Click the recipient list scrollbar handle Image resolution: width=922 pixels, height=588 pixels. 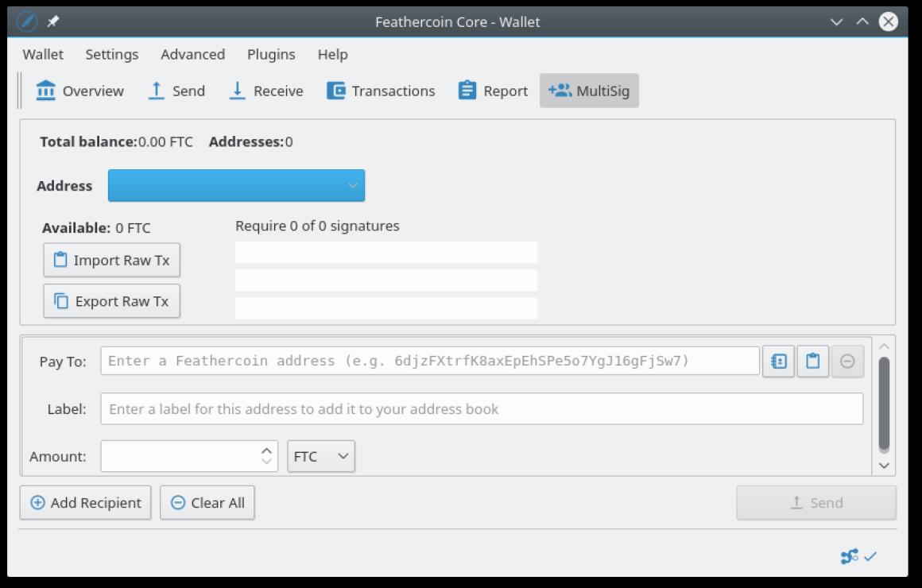[x=884, y=404]
